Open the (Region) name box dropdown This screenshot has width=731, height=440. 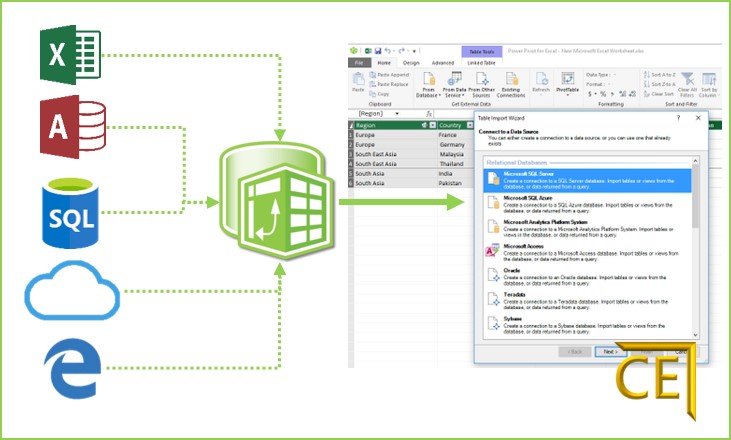click(397, 114)
